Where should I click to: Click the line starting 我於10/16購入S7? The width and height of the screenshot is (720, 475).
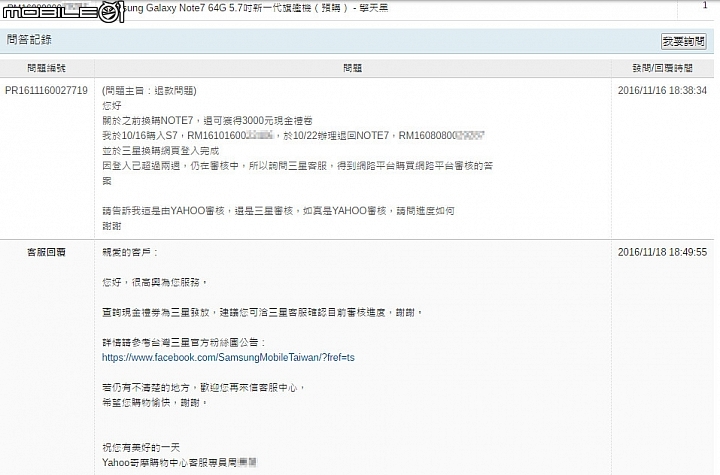[293, 136]
